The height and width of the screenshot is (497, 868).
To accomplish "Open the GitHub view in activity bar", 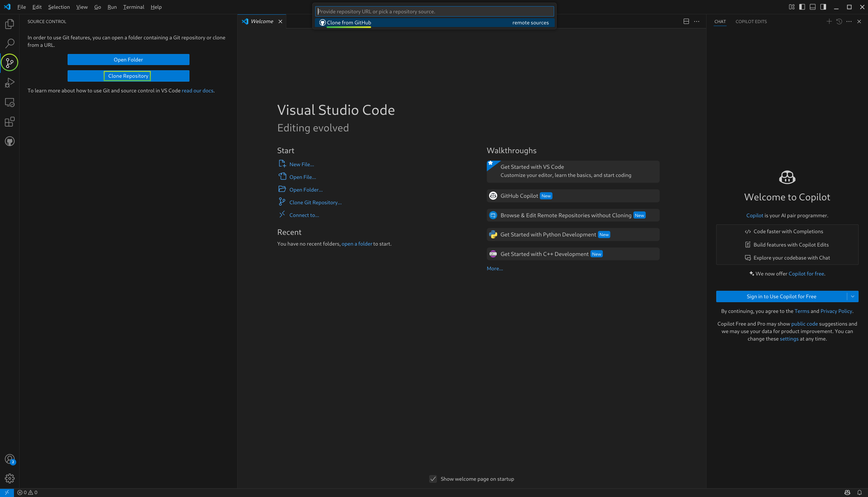I will [x=9, y=141].
